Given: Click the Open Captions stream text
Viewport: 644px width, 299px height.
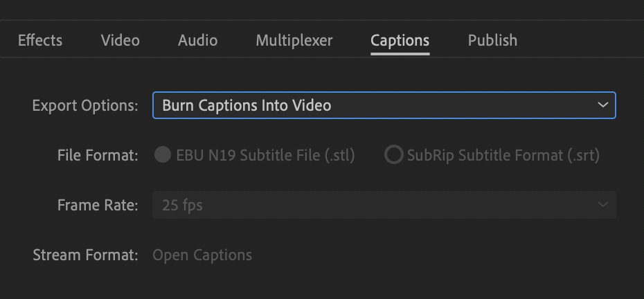Looking at the screenshot, I should 202,255.
